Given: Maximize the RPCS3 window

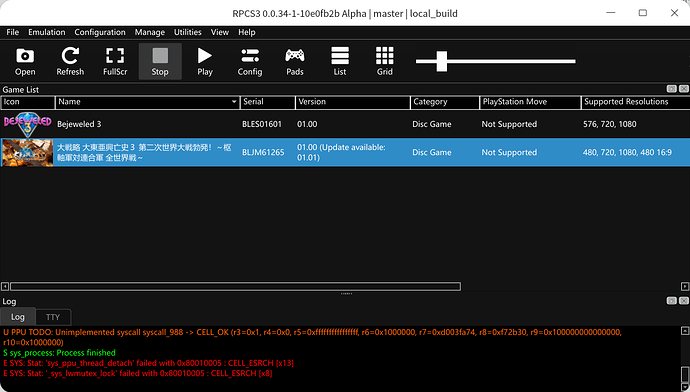Looking at the screenshot, I should (x=643, y=13).
